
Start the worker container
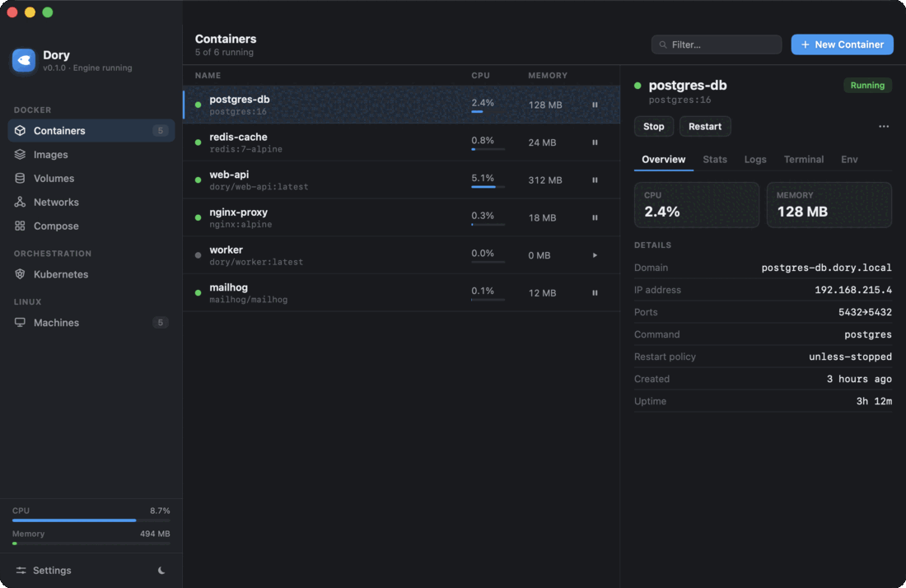coord(595,254)
